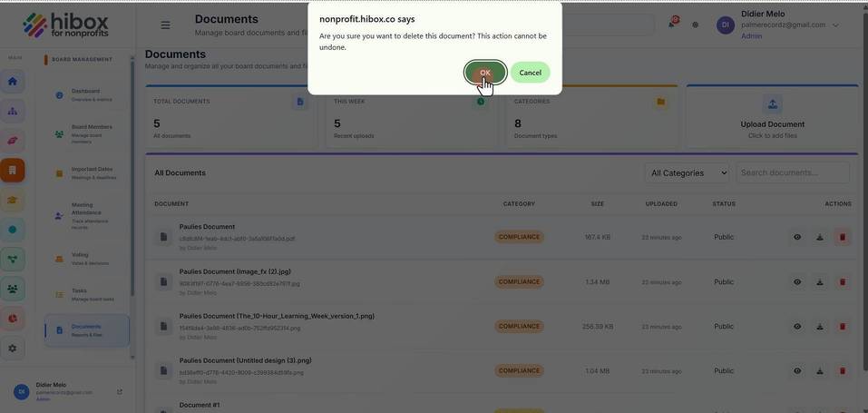Expand the Didier Melo account menu chevron
Image resolution: width=868 pixels, height=413 pixels.
tap(835, 25)
